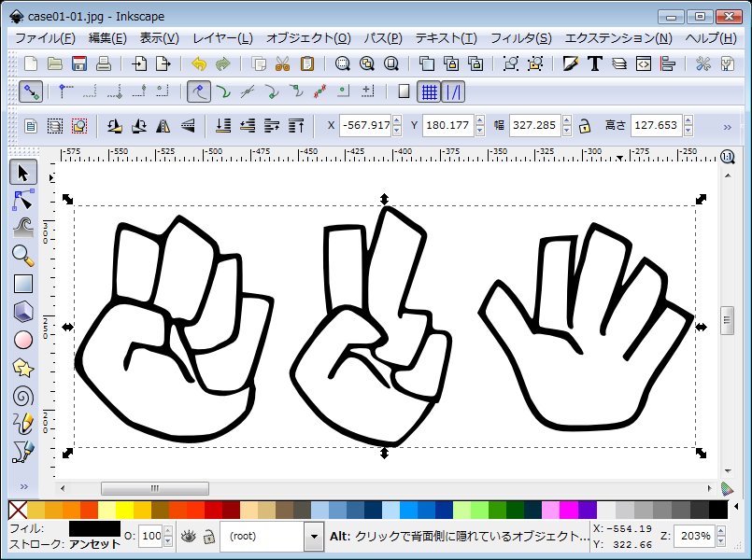
Task: Toggle snap to guides
Action: tap(453, 91)
